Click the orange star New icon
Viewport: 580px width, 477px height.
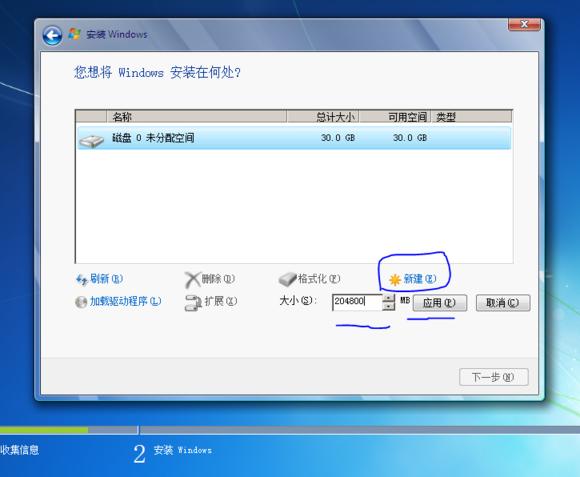(395, 280)
